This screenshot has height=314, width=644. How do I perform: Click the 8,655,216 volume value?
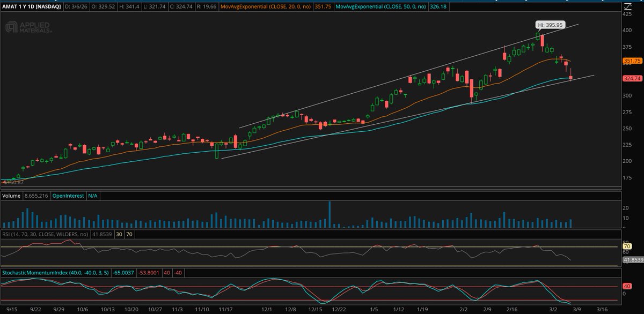(x=35, y=196)
